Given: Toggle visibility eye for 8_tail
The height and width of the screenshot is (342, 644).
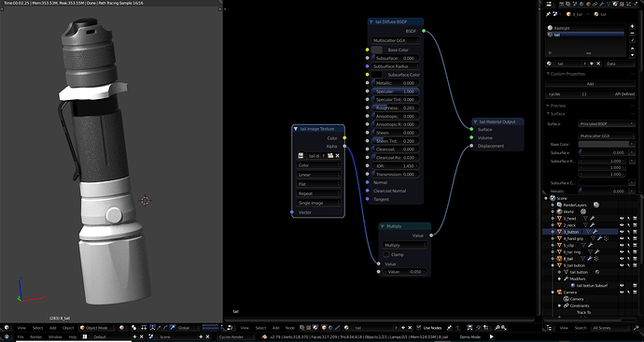Looking at the screenshot, I should [622, 259].
